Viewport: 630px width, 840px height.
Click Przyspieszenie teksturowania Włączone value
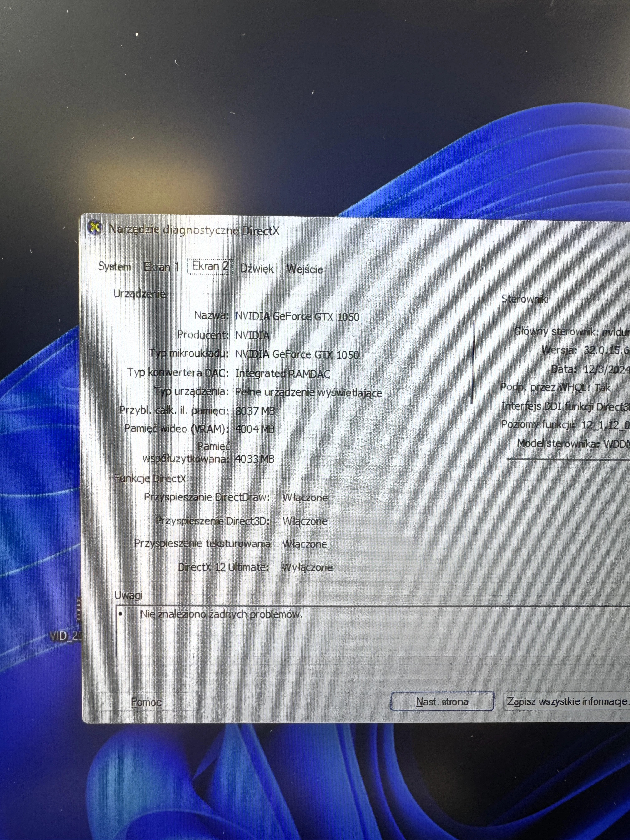point(304,544)
